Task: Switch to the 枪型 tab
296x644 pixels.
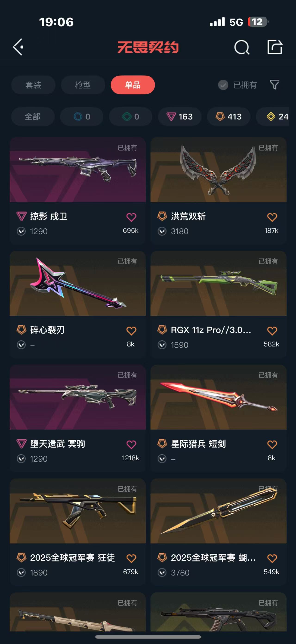Action: 83,85
